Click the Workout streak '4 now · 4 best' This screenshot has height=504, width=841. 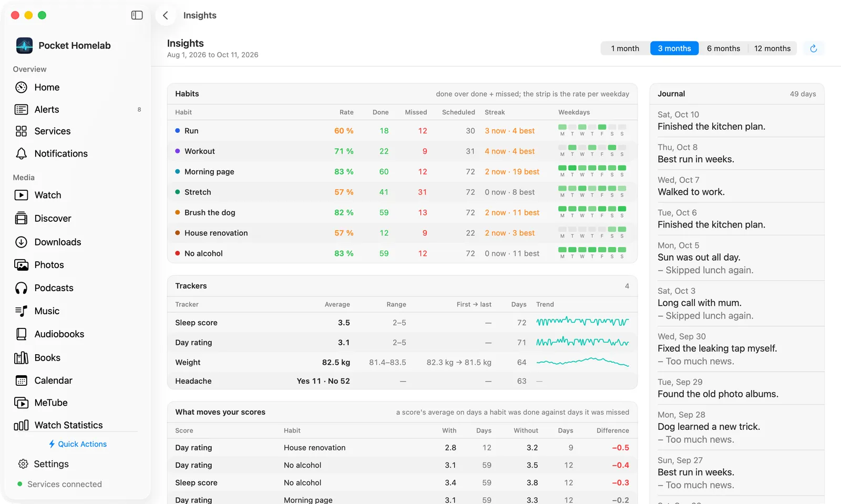(x=509, y=151)
